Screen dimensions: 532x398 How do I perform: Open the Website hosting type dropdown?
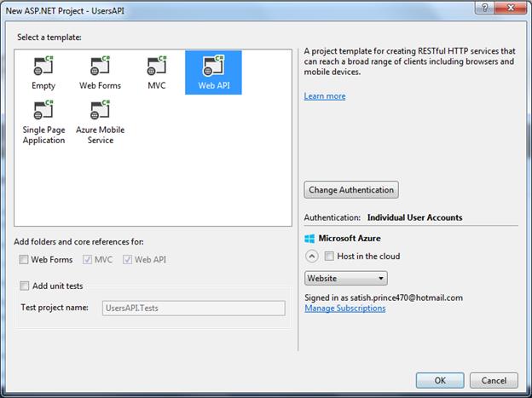[x=346, y=278]
